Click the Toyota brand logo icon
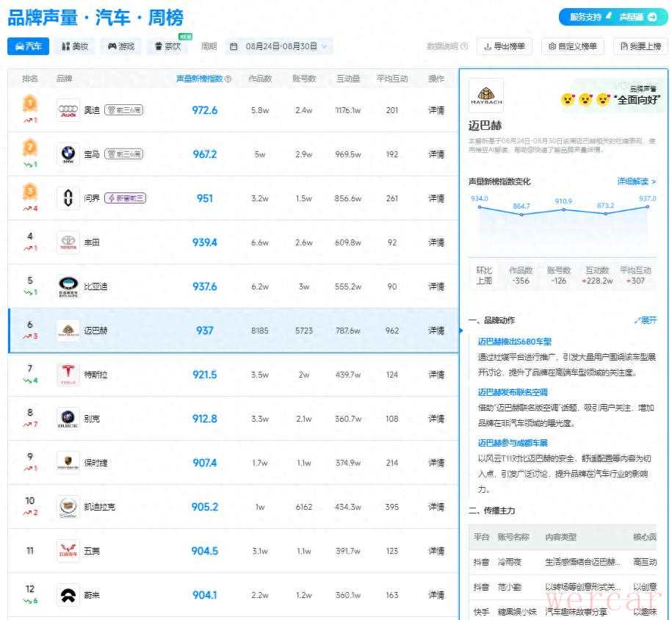 click(68, 242)
